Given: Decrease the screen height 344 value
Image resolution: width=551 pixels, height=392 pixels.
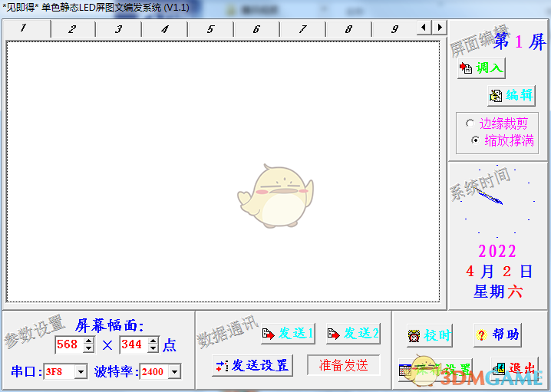Looking at the screenshot, I should point(153,349).
